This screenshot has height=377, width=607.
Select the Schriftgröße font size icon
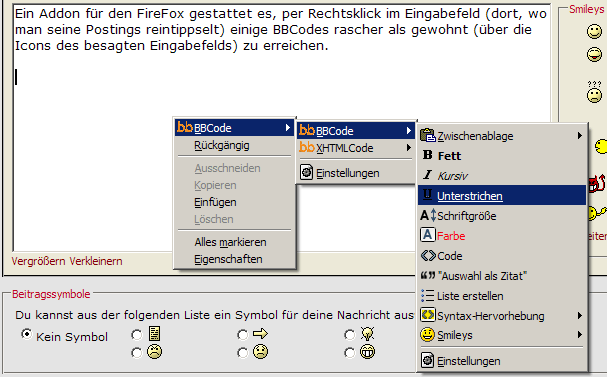click(x=428, y=215)
